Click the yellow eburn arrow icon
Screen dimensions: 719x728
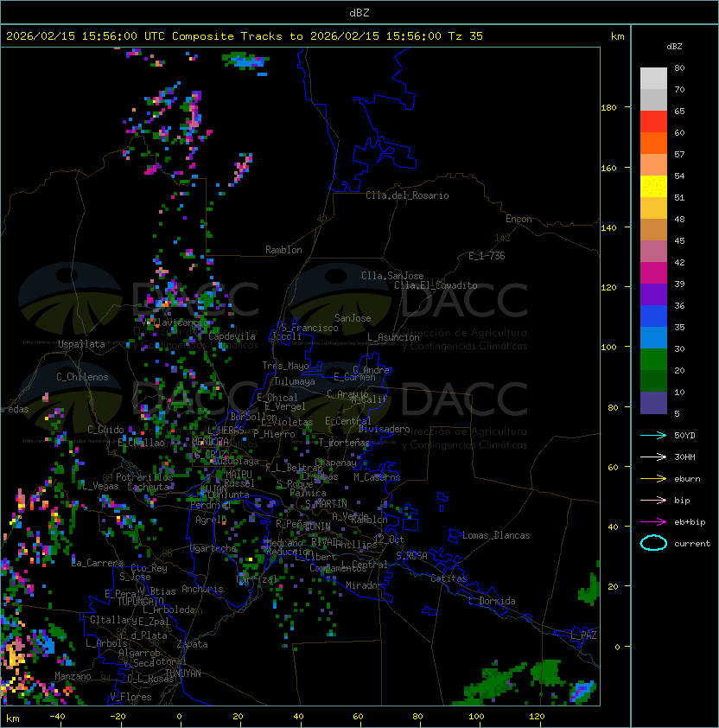coord(653,478)
